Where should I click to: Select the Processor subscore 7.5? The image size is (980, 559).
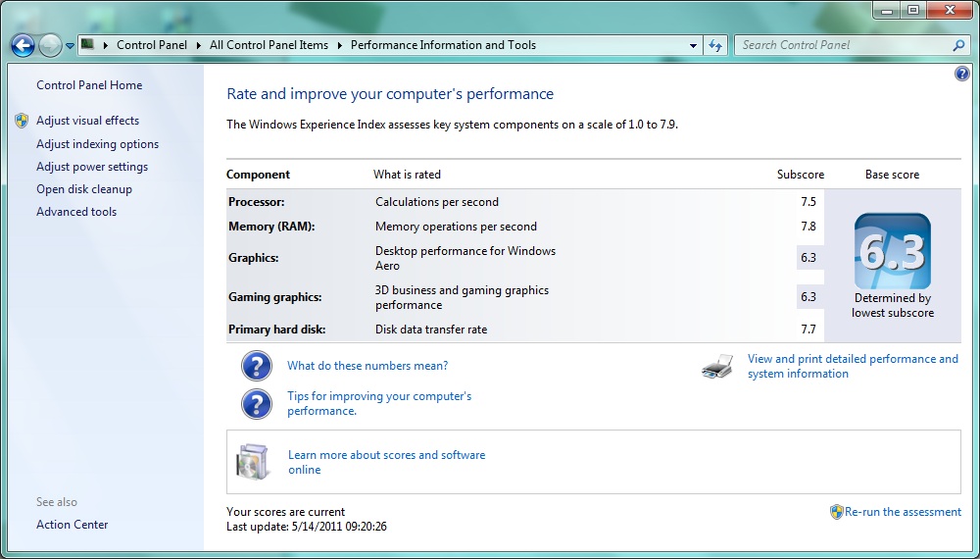click(808, 202)
